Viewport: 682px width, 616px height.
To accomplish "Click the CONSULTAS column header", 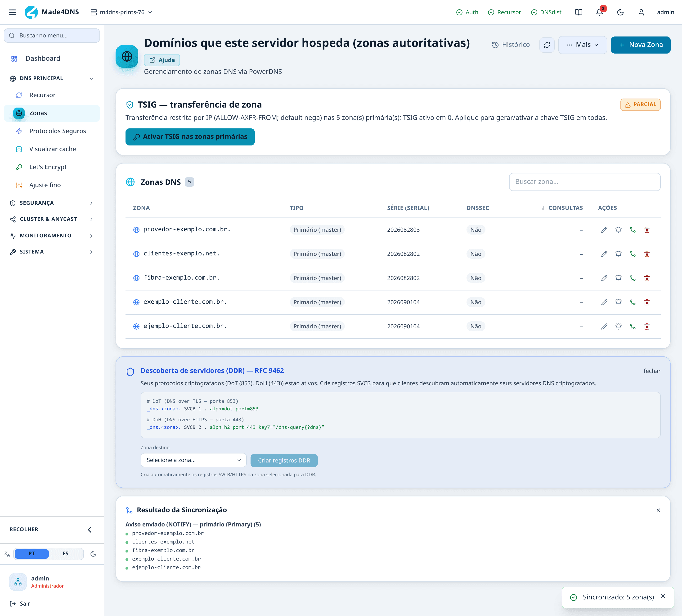I will [562, 208].
